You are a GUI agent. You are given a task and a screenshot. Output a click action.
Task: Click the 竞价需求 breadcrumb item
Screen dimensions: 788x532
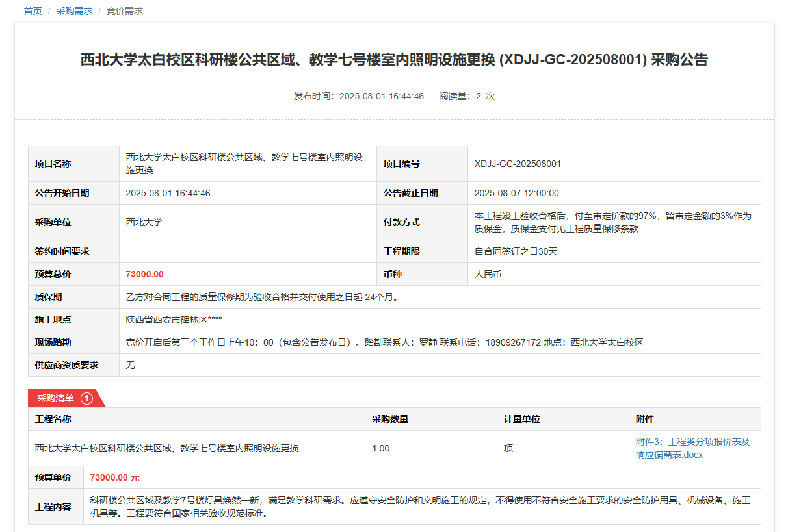tap(125, 11)
